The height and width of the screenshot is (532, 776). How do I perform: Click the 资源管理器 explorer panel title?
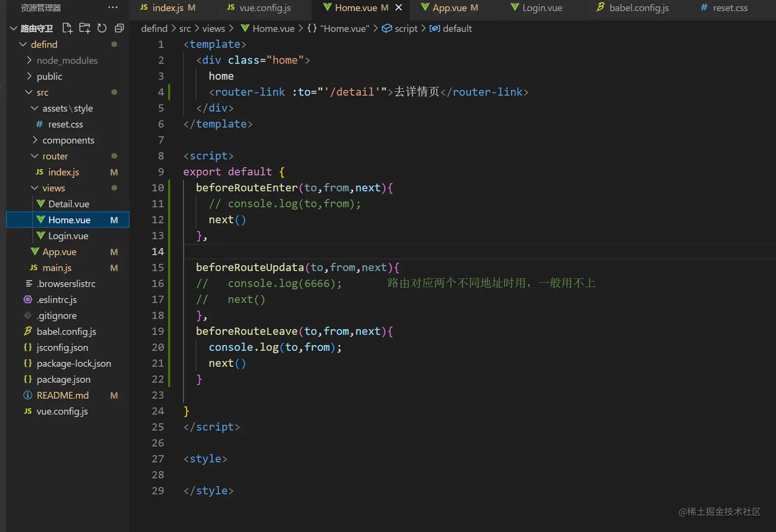41,8
